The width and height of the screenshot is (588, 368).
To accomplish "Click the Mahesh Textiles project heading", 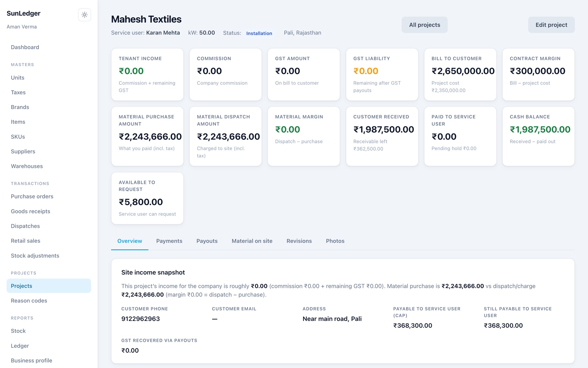I will click(146, 19).
